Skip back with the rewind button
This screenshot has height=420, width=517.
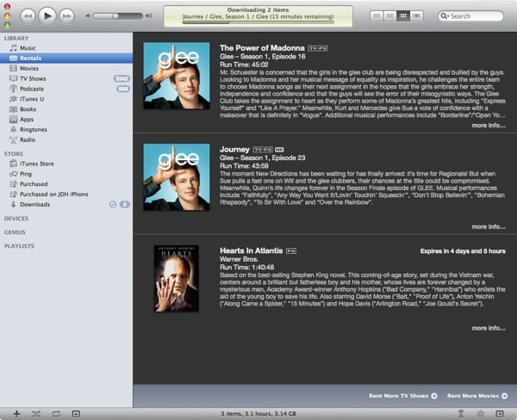click(28, 16)
